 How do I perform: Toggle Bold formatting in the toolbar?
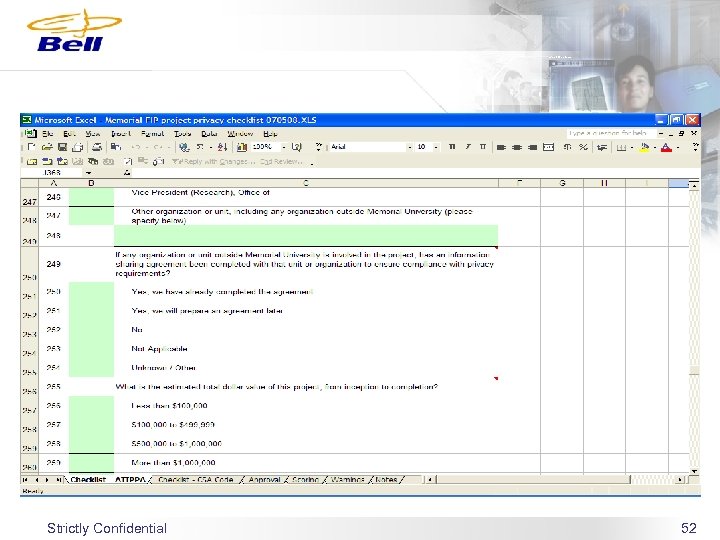pyautogui.click(x=452, y=147)
